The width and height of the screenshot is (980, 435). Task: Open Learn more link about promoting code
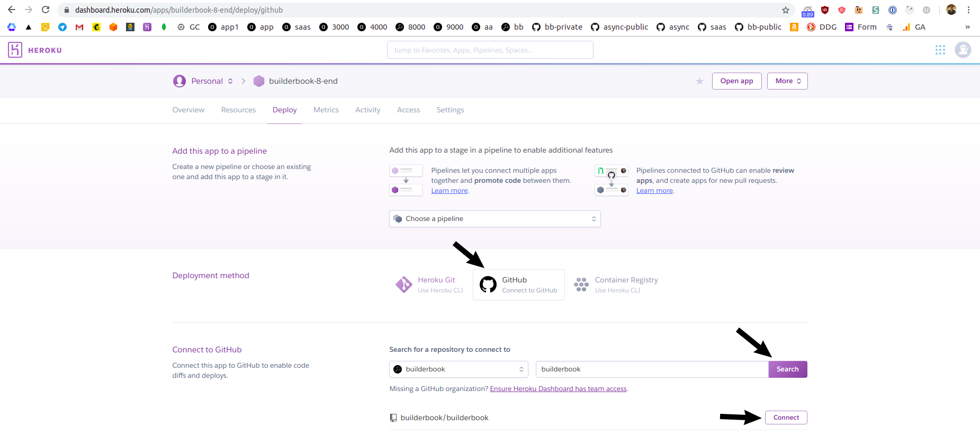point(449,191)
